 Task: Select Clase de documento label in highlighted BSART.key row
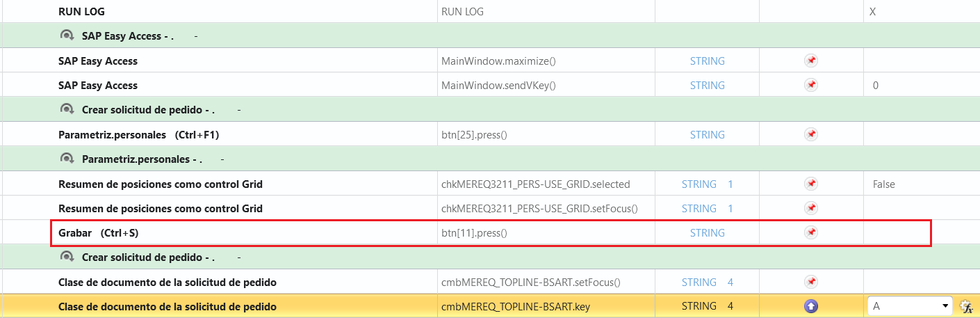(168, 307)
